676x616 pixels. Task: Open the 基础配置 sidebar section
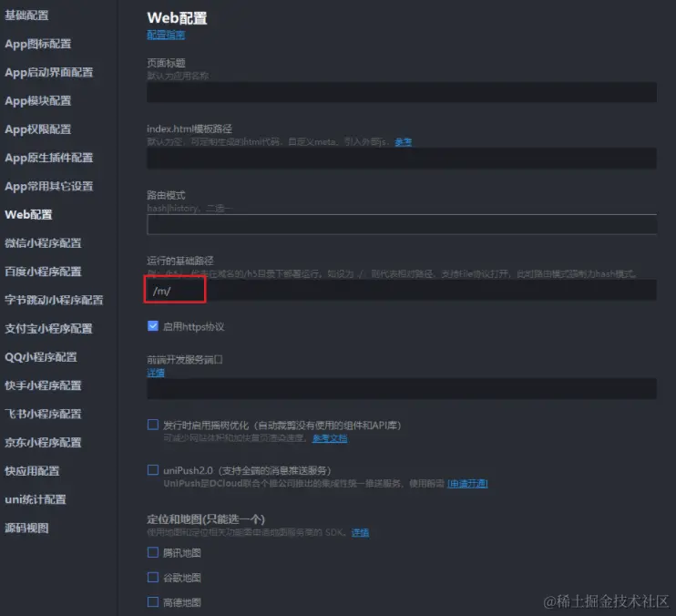click(26, 15)
